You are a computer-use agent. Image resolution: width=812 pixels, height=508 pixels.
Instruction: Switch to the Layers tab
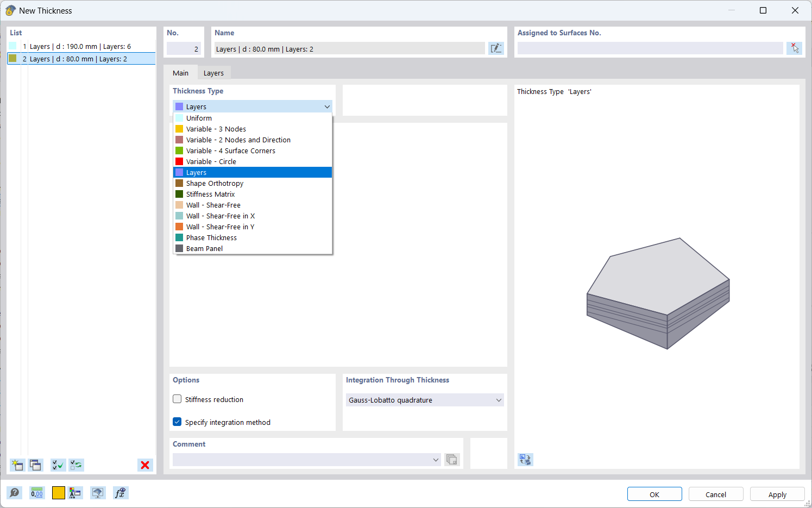point(213,72)
